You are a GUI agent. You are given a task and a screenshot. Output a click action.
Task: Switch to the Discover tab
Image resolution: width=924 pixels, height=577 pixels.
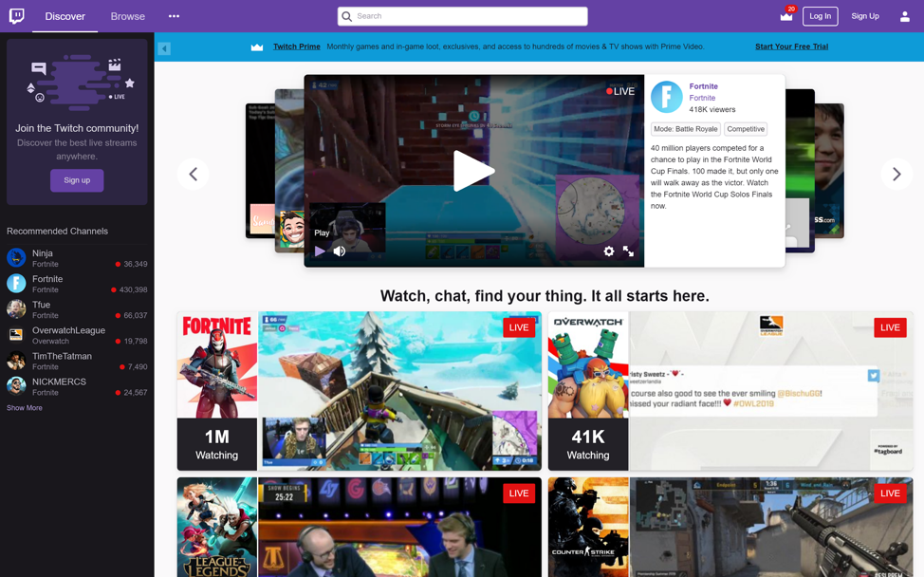click(x=65, y=16)
